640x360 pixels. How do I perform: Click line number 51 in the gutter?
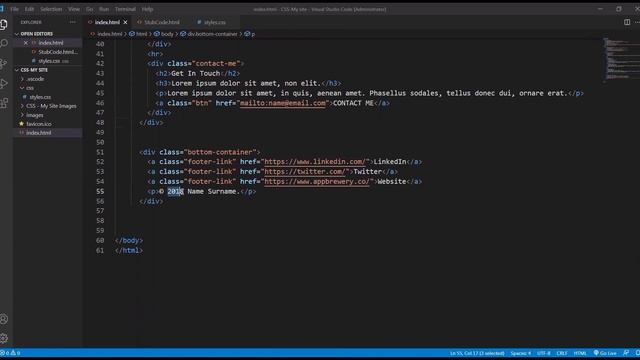(x=100, y=152)
